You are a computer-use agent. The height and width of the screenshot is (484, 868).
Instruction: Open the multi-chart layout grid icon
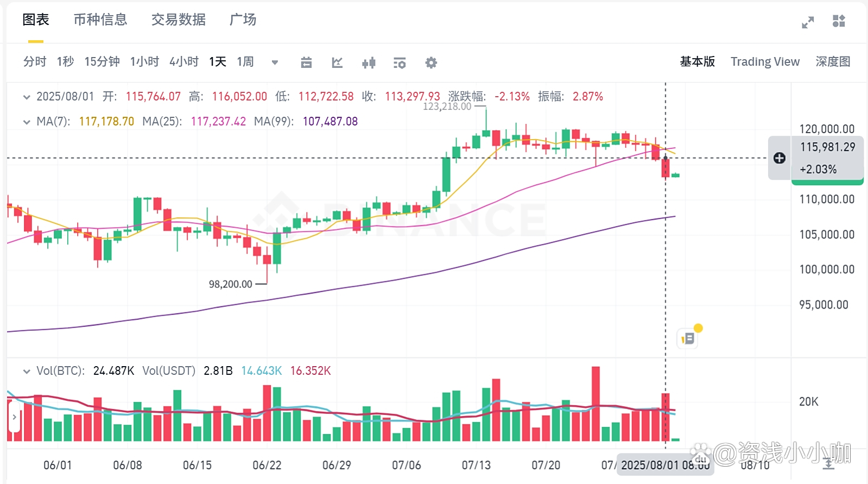point(839,21)
